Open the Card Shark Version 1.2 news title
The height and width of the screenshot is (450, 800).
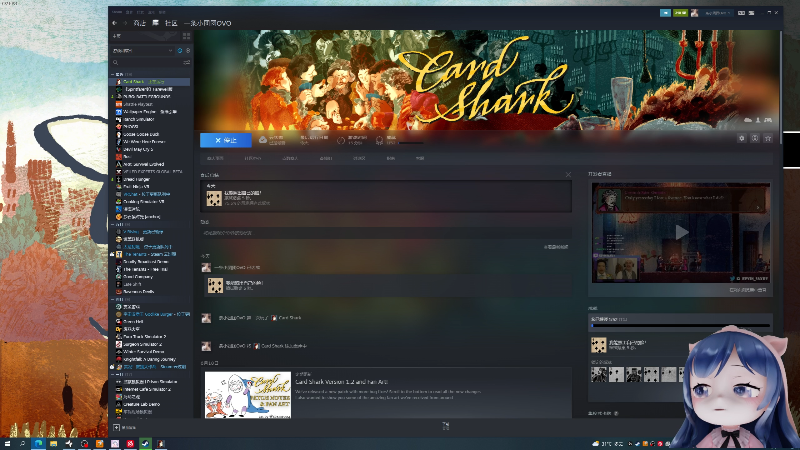pyautogui.click(x=341, y=382)
